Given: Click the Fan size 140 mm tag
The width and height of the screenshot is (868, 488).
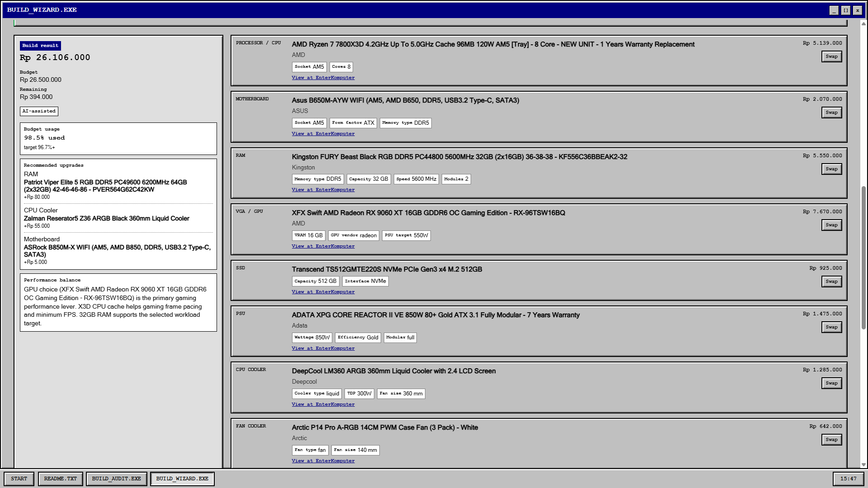Looking at the screenshot, I should (x=355, y=450).
